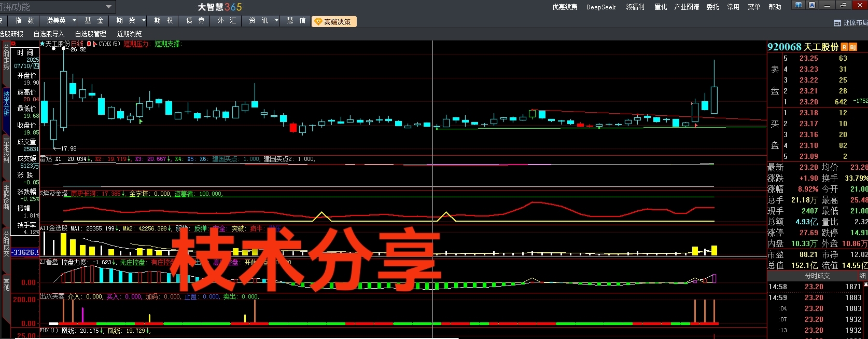Image resolution: width=868 pixels, height=339 pixels.
Task: Click the star icon before 天工股份 chart title
Action: tap(43, 44)
